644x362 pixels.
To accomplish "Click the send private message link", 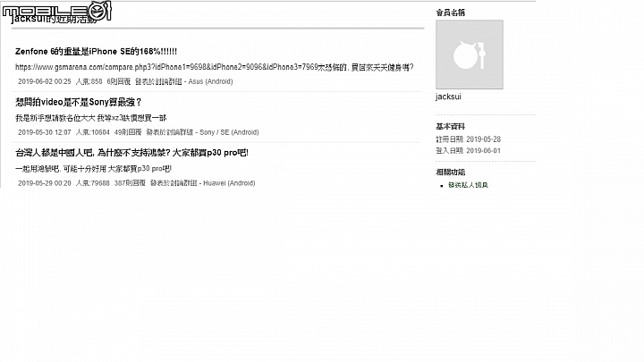I will [468, 185].
